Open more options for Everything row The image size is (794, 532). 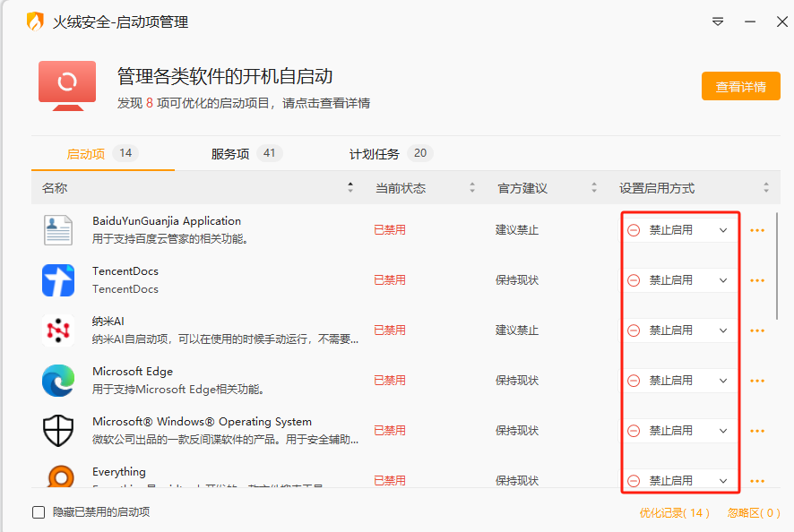757,481
